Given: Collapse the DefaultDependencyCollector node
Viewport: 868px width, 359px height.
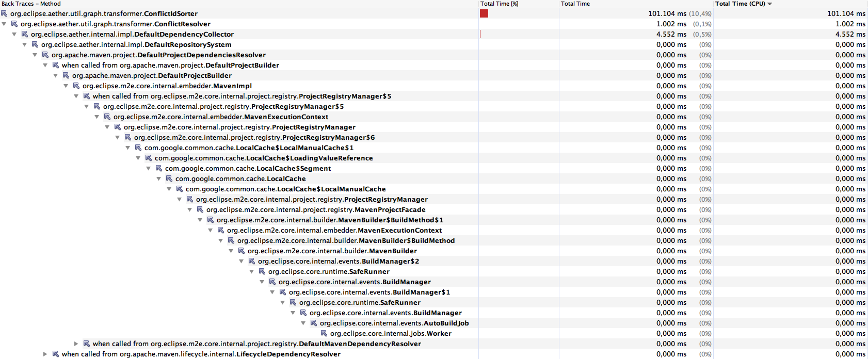Looking at the screenshot, I should 14,34.
